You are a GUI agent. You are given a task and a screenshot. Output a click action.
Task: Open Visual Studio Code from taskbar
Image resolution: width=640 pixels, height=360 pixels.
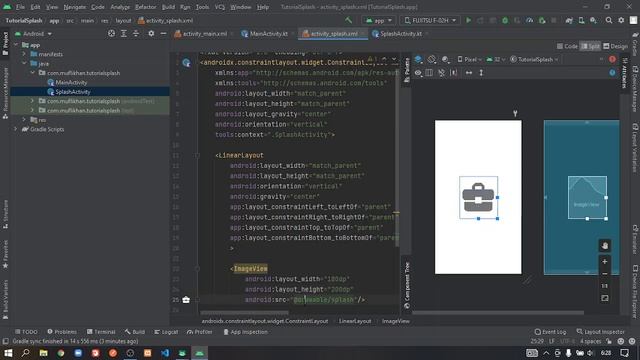165,353
